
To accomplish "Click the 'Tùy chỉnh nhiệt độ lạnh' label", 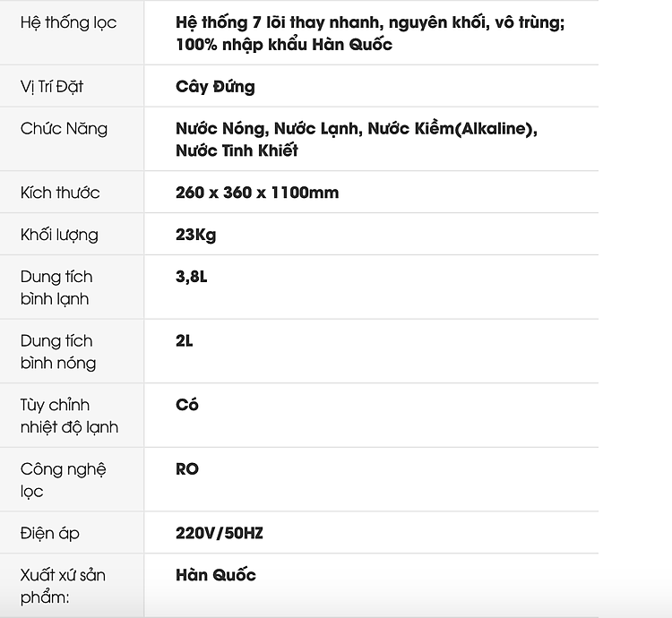I will 69,416.
